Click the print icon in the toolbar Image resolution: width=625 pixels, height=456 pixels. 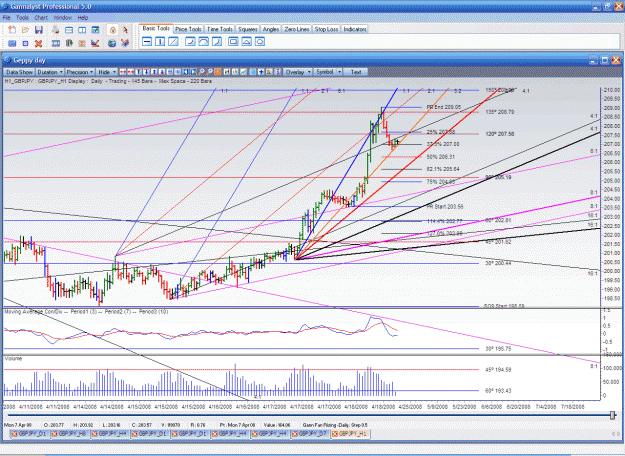coord(55,30)
